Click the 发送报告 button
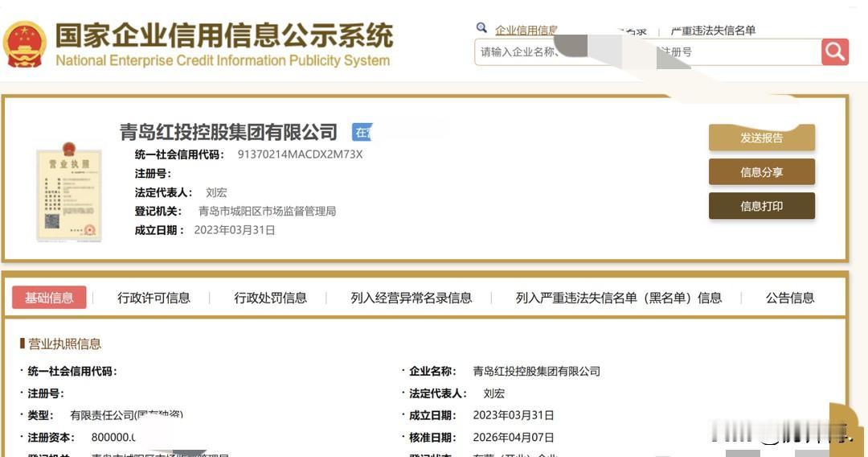The image size is (868, 457). tap(762, 138)
